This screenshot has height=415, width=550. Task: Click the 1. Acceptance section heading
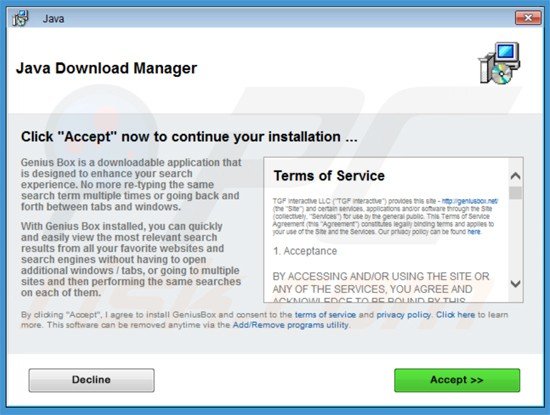[304, 251]
